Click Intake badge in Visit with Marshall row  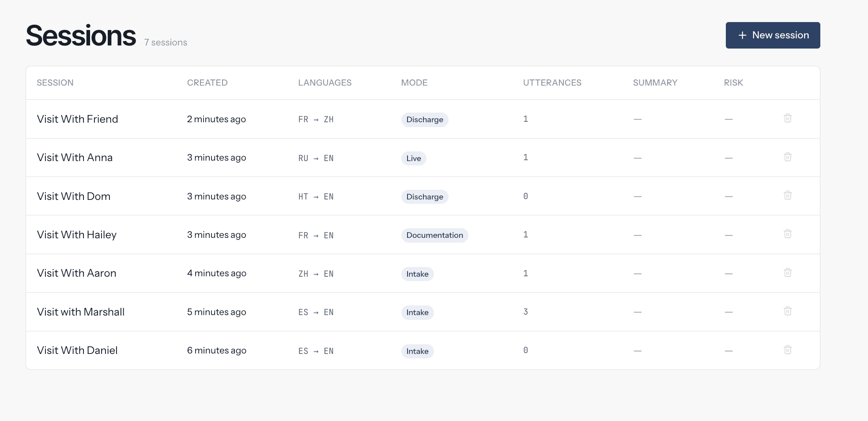418,312
